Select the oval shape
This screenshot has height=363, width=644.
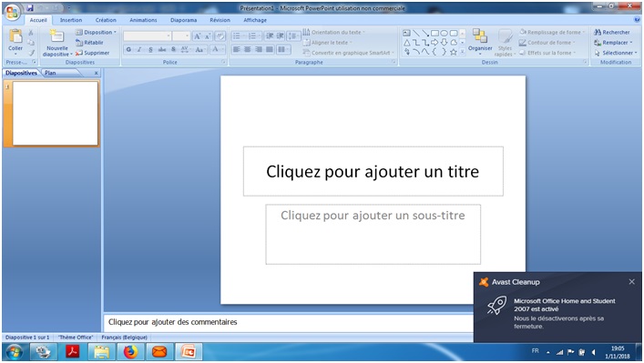pos(445,33)
